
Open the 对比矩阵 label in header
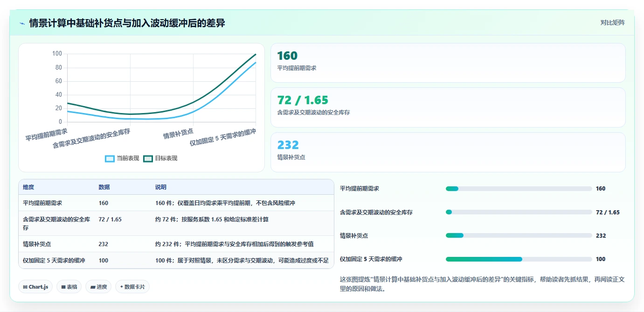(612, 23)
